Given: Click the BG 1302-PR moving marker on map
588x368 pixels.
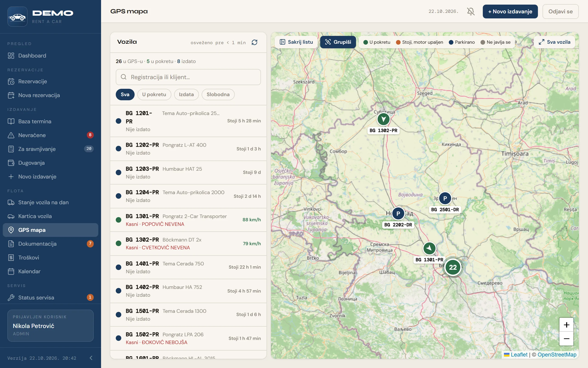Looking at the screenshot, I should click(383, 119).
